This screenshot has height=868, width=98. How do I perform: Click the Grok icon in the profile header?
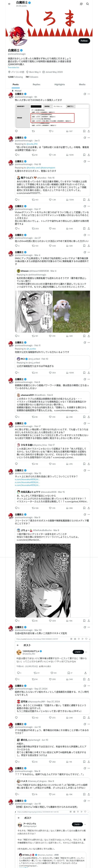(x=81, y=4)
